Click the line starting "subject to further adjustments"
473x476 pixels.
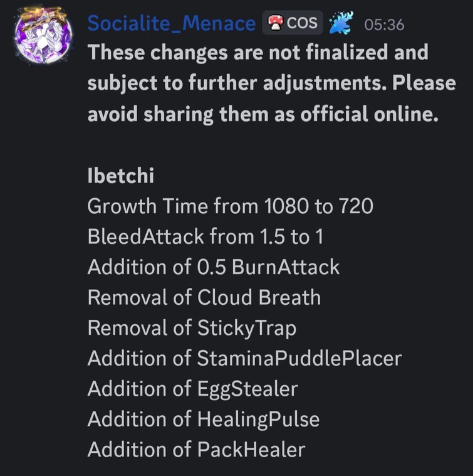tap(271, 83)
